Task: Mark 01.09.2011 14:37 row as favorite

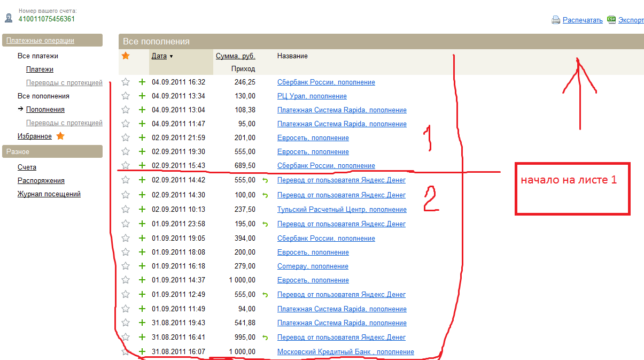Action: [x=126, y=280]
